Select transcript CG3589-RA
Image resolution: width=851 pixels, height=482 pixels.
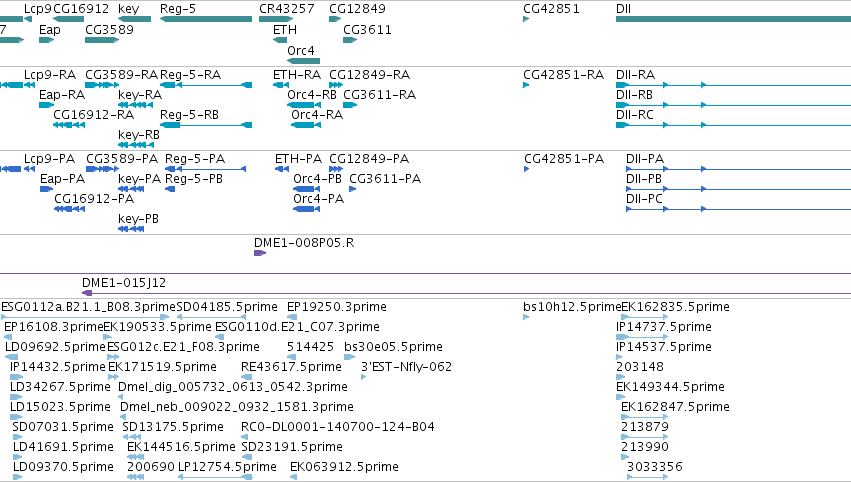coord(102,85)
